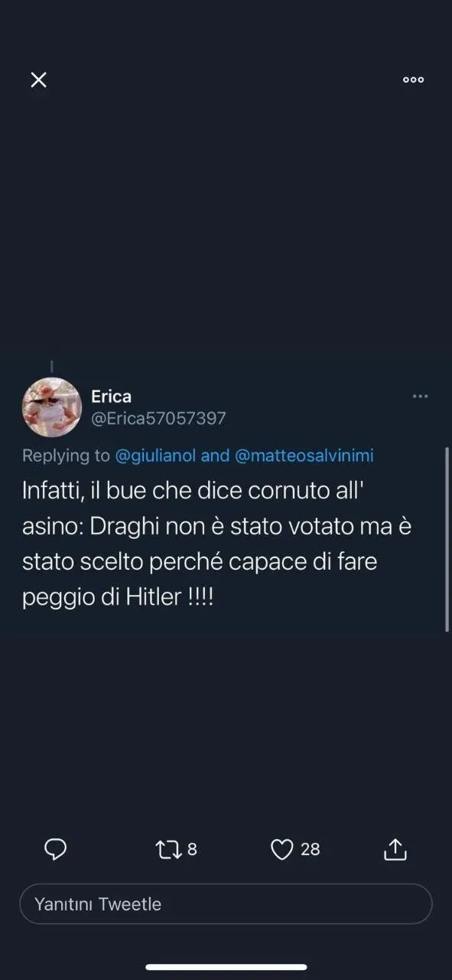Tap the thread connector line above avatar

[x=52, y=367]
